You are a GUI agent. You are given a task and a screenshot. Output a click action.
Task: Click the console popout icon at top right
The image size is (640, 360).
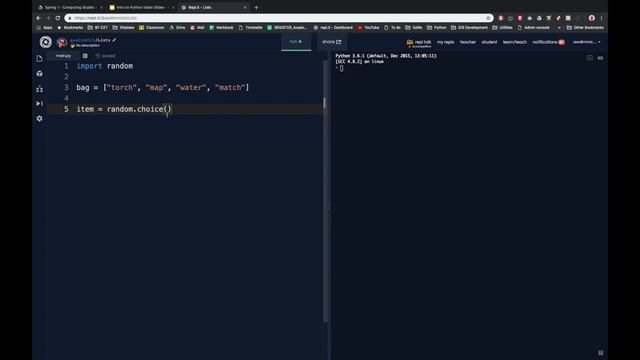pos(600,58)
